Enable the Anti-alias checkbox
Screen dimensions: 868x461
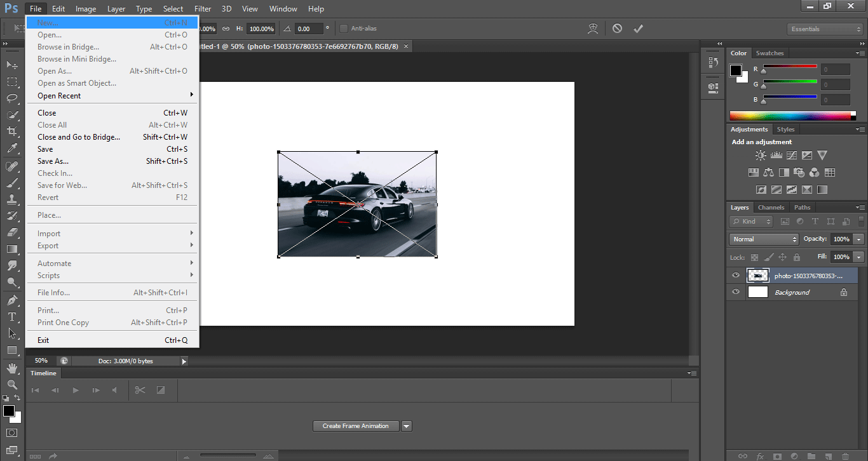tap(344, 29)
